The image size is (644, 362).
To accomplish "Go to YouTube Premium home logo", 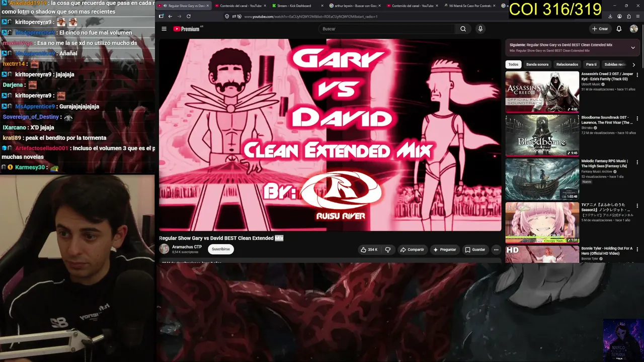I will click(187, 29).
